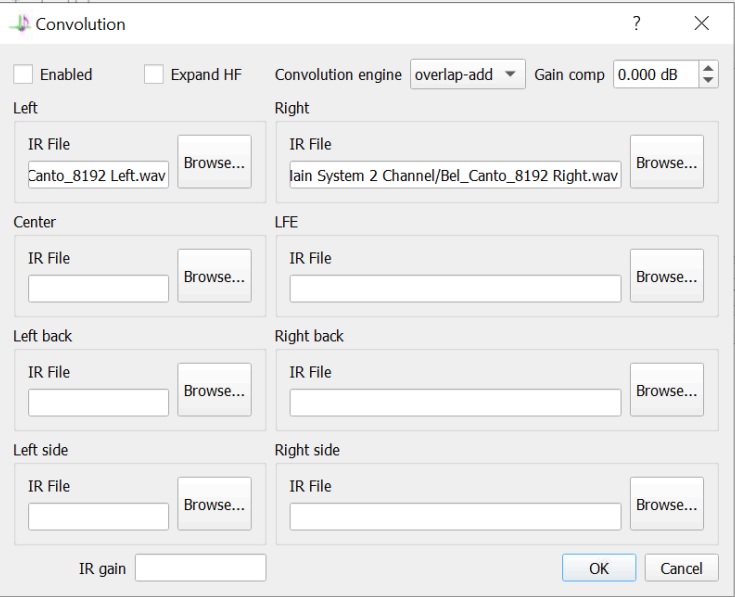Click the question mark help button
The width and height of the screenshot is (735, 597).
[636, 23]
